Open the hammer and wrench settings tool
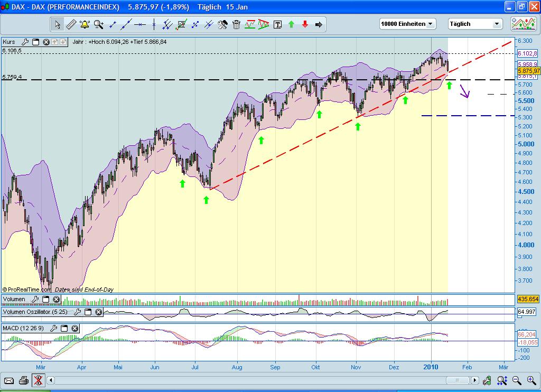The height and width of the screenshot is (392, 541). pyautogui.click(x=222, y=24)
